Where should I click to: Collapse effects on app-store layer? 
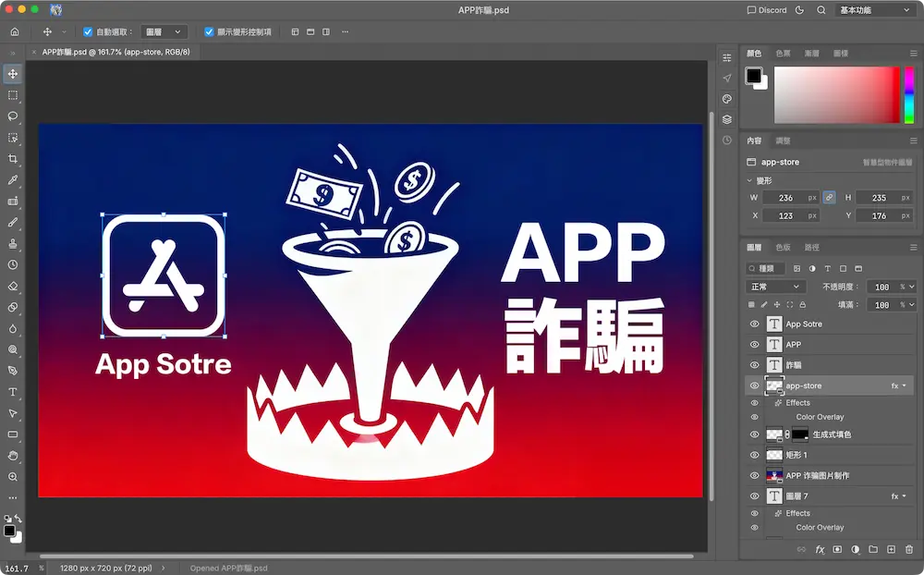905,385
